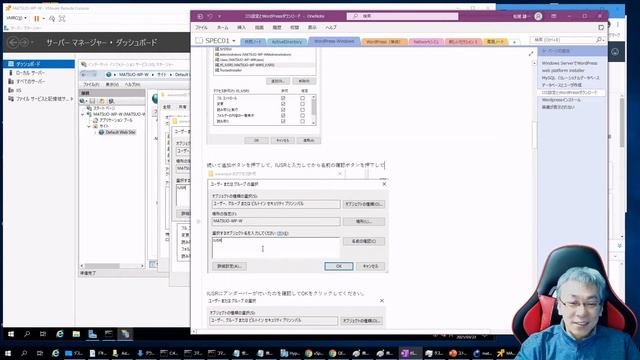Click Server Manager back arrow

point(13,42)
